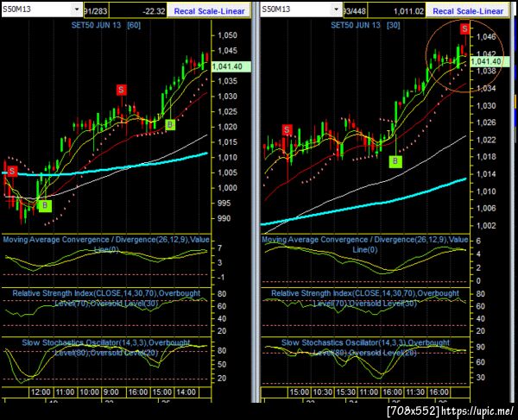Select the left chart's Relative Strength Index label

(x=106, y=298)
